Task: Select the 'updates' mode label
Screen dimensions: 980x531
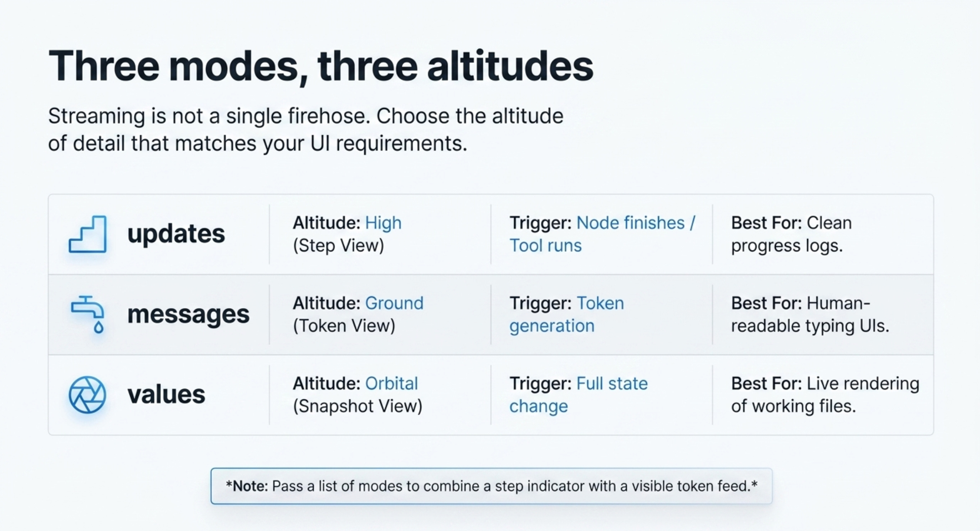Action: tap(176, 234)
